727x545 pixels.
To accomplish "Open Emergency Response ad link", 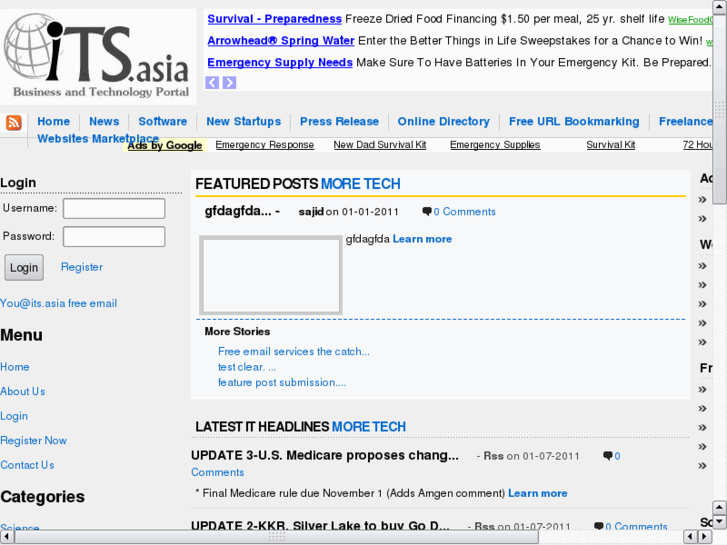I will (265, 145).
